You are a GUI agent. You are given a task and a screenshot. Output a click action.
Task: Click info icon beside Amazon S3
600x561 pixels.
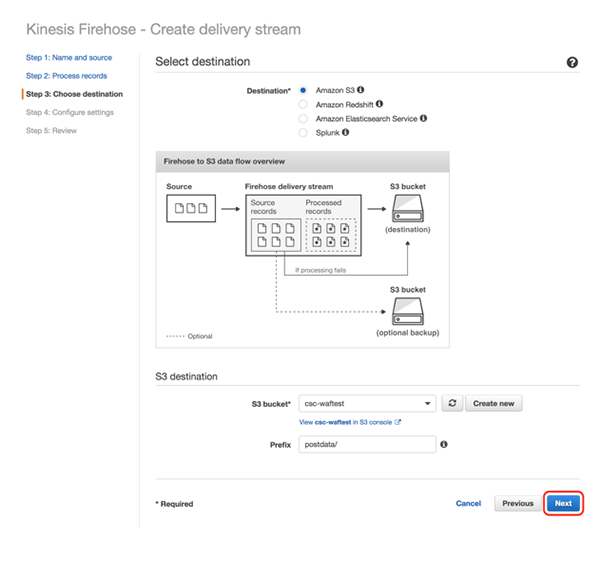click(360, 90)
